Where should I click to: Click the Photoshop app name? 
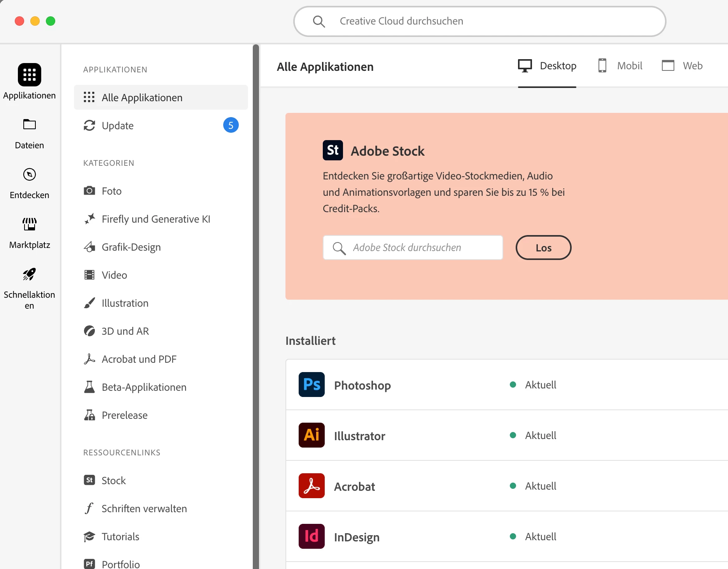(362, 385)
